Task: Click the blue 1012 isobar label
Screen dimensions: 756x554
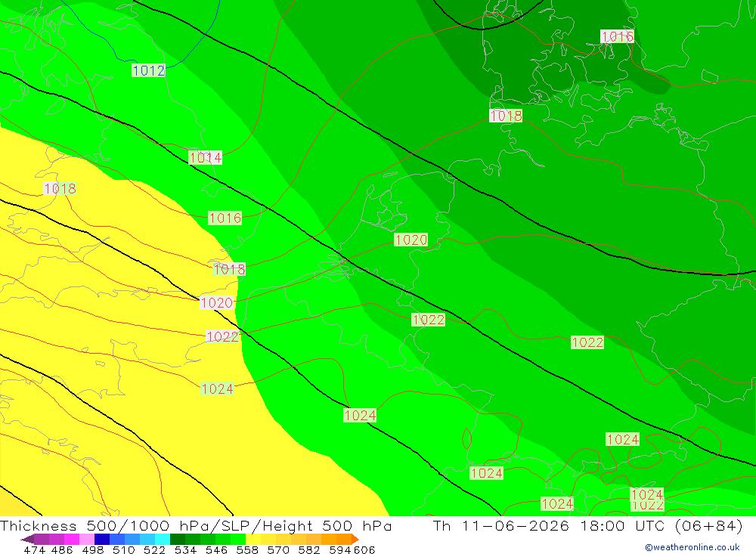Action: tap(148, 70)
